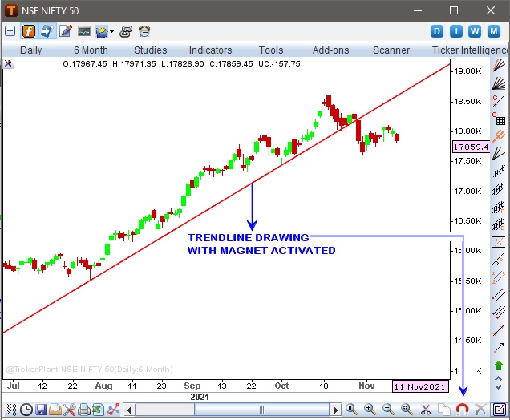Viewport: 510px width, 420px height.
Task: Click the dotted grip icon in bottom toolbar
Action: 11,410
